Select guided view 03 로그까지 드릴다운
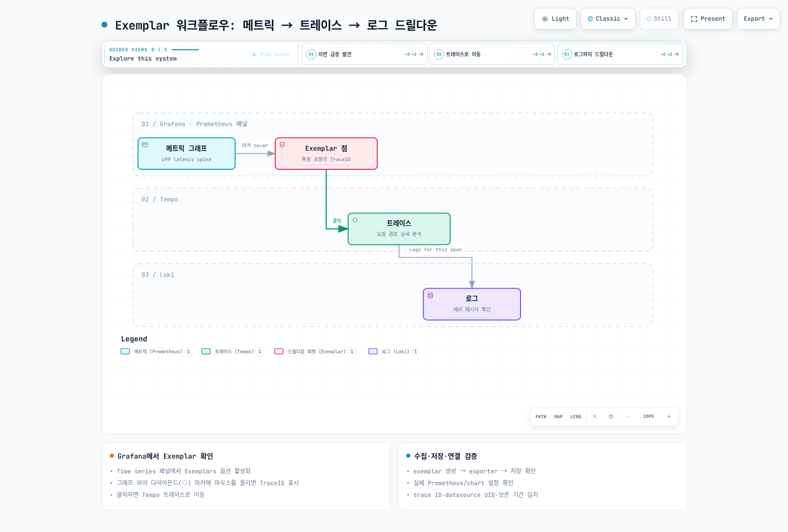788x532 pixels. [620, 54]
